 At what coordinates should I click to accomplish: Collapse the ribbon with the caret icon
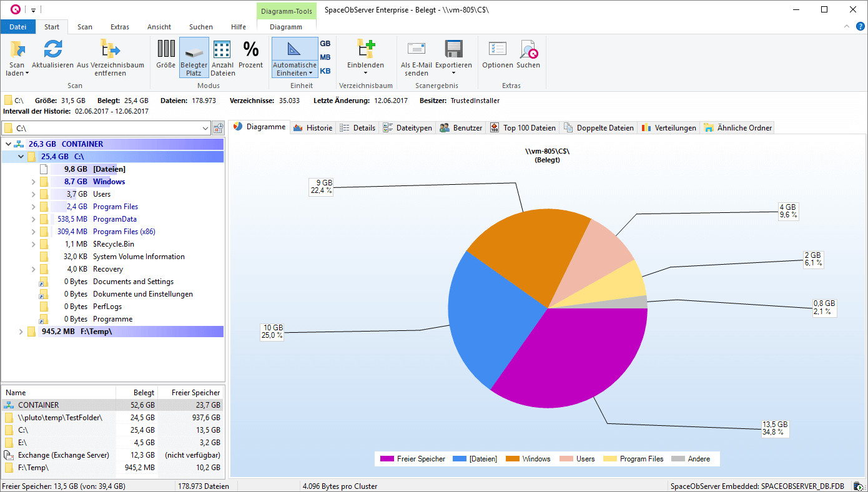(847, 26)
